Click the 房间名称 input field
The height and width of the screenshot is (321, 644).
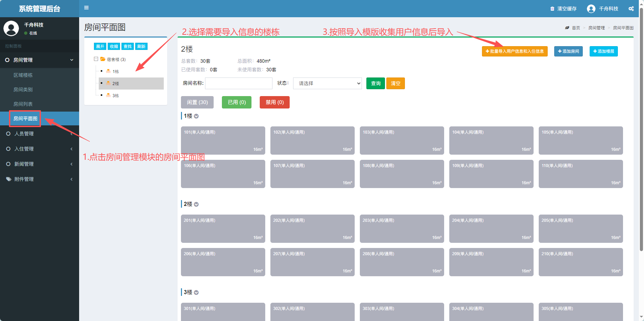(x=238, y=83)
